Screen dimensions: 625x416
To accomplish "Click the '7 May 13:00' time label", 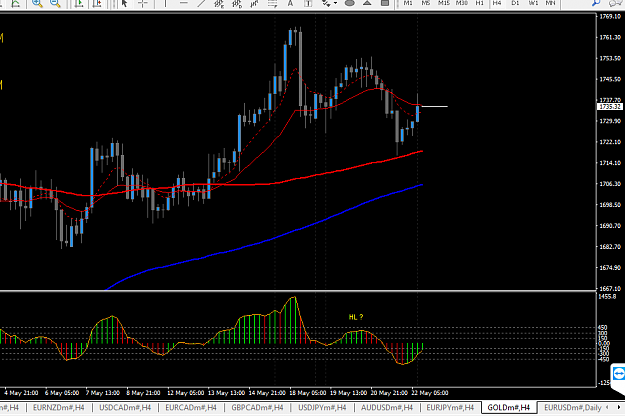I will tap(103, 393).
